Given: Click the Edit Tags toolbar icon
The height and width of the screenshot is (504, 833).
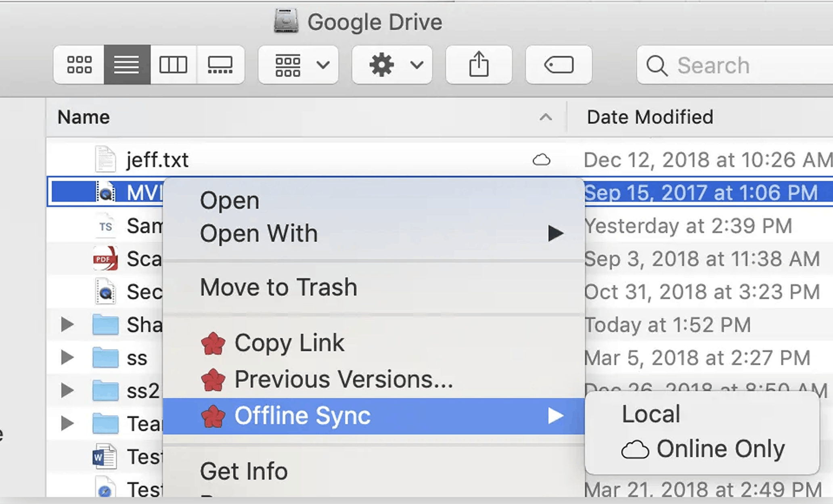Looking at the screenshot, I should tap(559, 65).
